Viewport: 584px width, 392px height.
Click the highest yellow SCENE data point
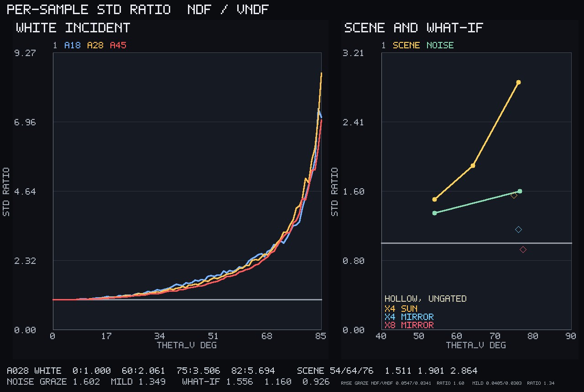518,83
